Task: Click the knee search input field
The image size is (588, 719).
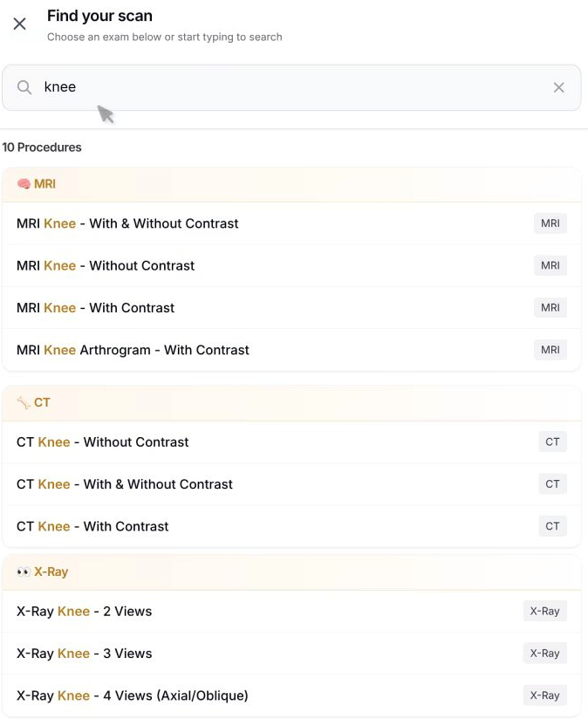Action: pyautogui.click(x=262, y=87)
